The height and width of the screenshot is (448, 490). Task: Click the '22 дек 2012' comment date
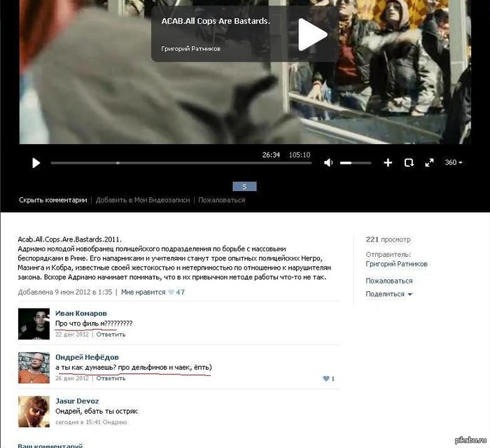(x=72, y=335)
